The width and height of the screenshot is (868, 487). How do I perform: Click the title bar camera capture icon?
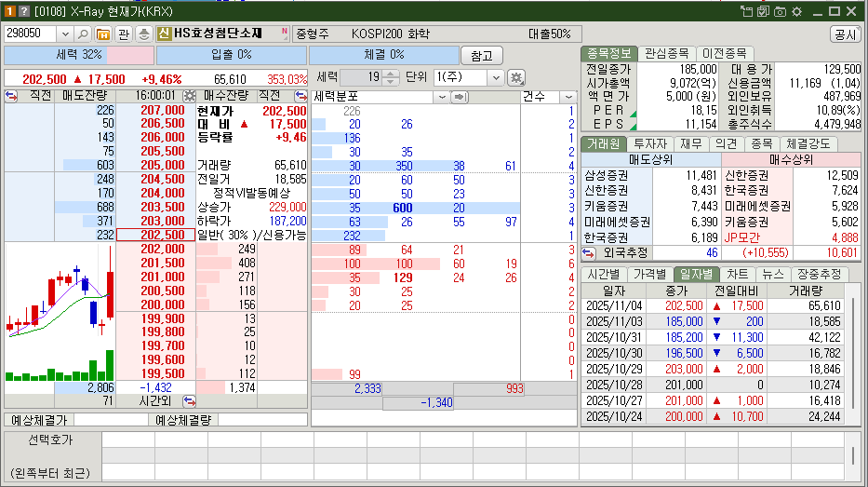tap(780, 11)
